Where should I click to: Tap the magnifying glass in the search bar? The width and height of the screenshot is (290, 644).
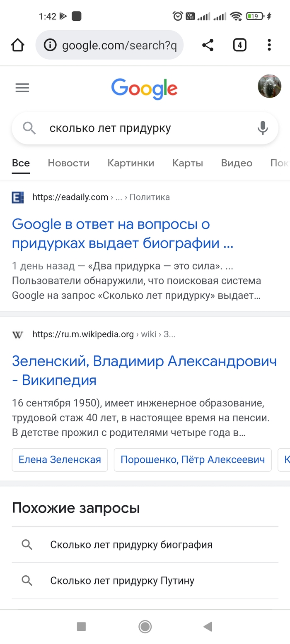[29, 128]
